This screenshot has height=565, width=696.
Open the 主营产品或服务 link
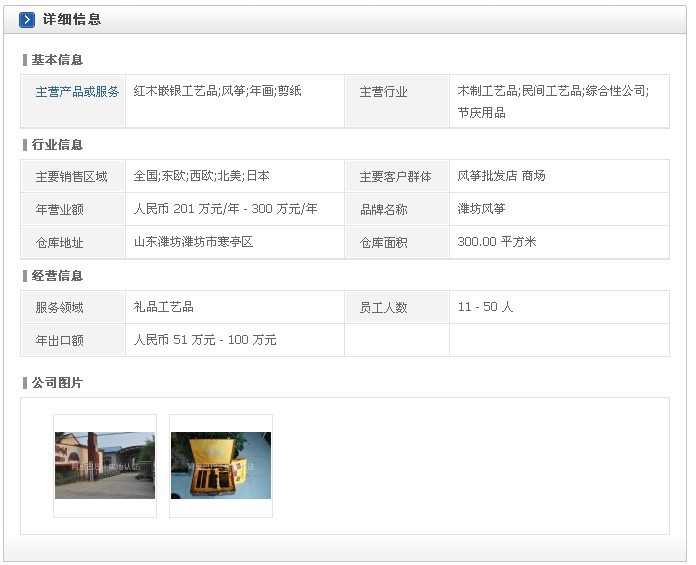(x=77, y=91)
